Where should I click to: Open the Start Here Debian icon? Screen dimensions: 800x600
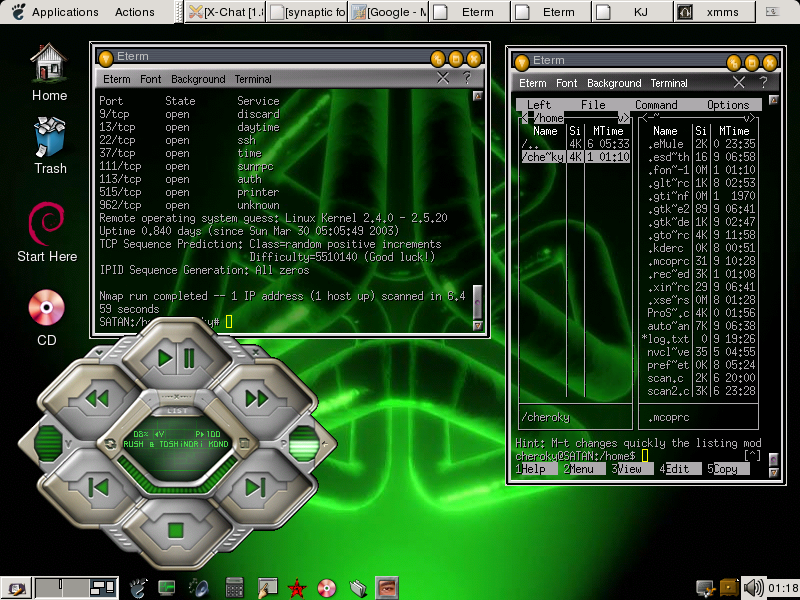click(x=47, y=232)
